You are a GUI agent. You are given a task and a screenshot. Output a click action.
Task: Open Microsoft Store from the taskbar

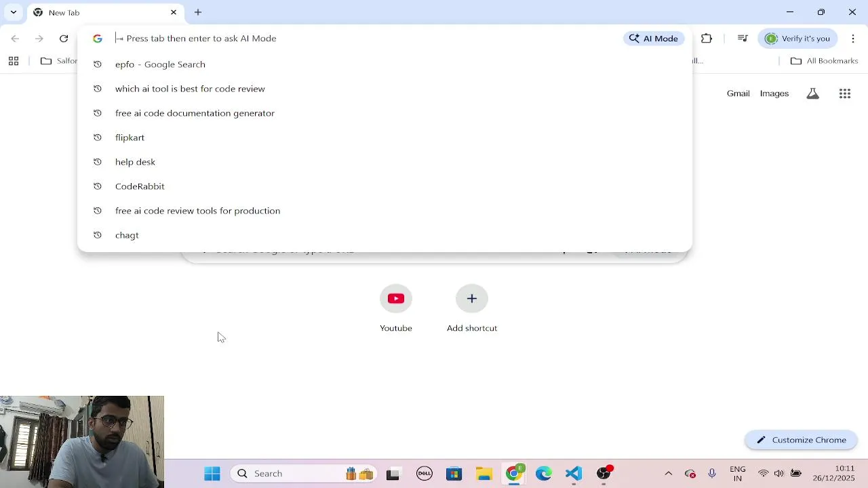454,474
